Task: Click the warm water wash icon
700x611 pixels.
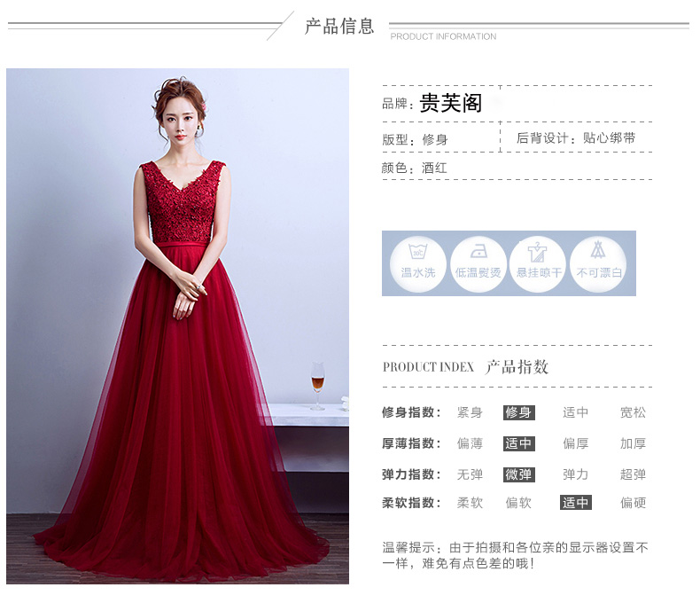Action: [x=418, y=263]
